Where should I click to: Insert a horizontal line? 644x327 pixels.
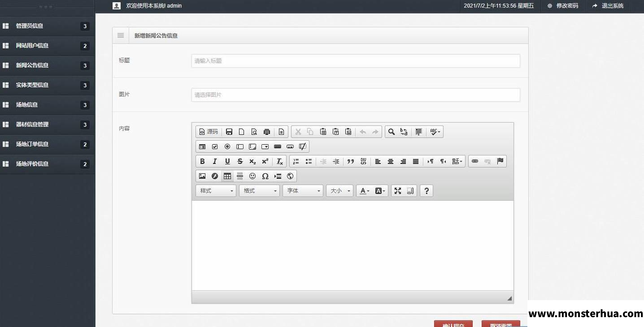pos(240,176)
